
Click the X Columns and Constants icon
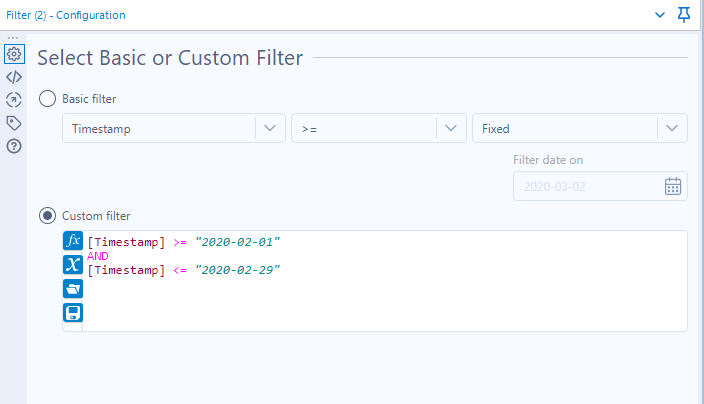click(73, 264)
